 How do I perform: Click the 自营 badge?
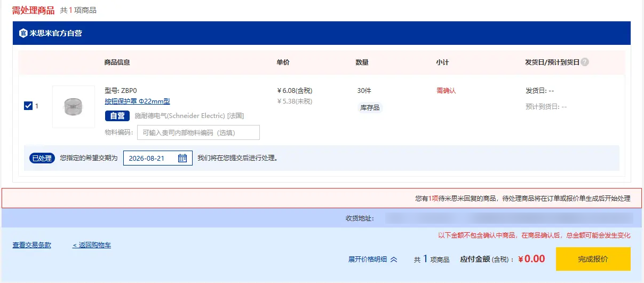click(117, 116)
